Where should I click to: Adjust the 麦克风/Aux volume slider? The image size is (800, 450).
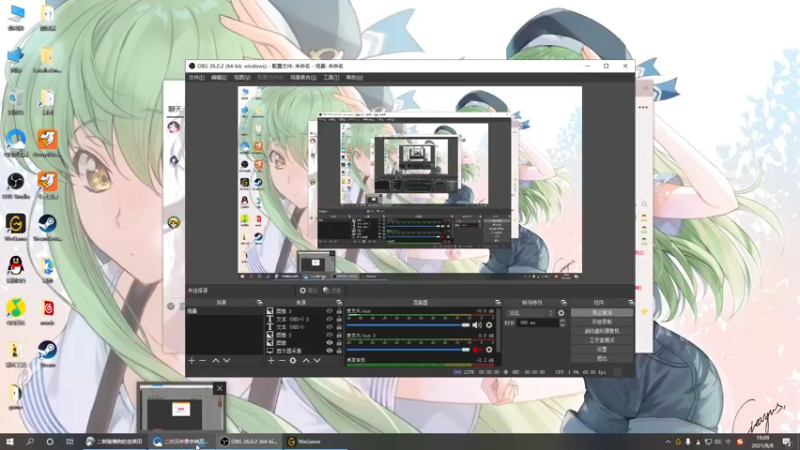click(408, 325)
